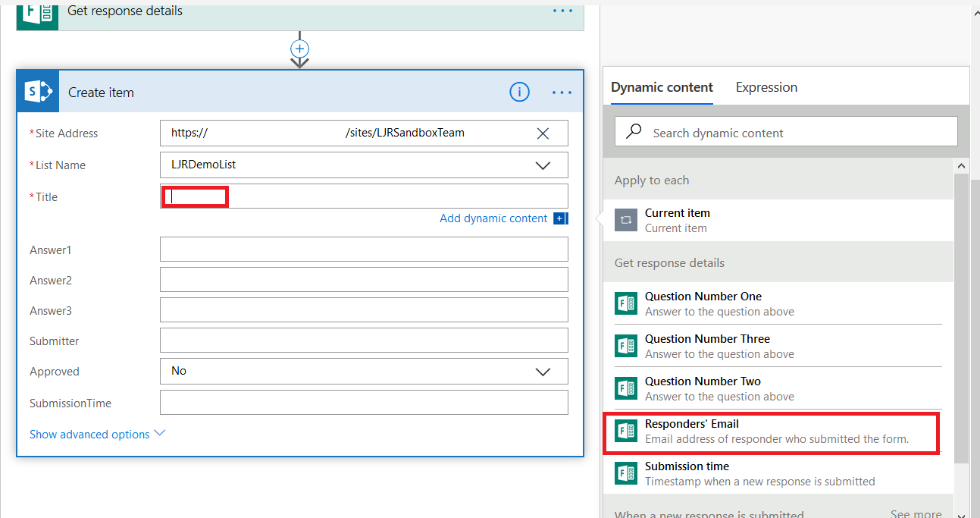
Task: Expand Show advanced options
Action: click(97, 435)
